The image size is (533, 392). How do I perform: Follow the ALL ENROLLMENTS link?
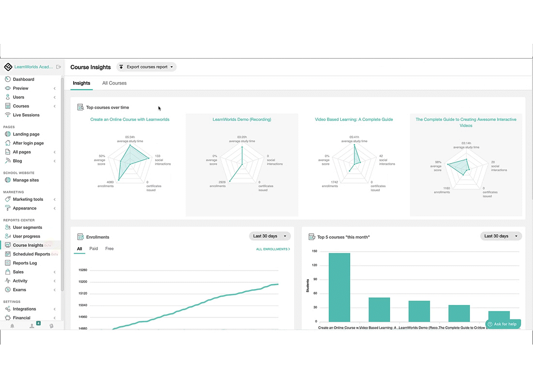click(273, 249)
